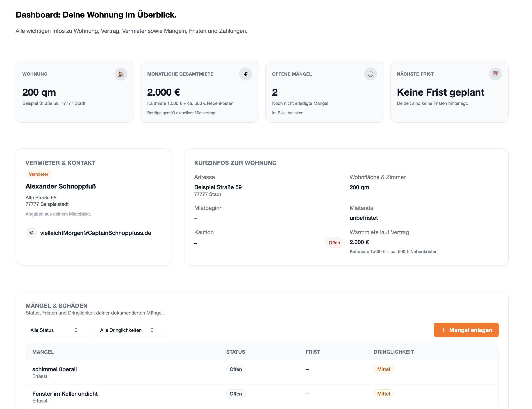
Task: Click Offen status badge of schimmel überall
Action: click(x=236, y=369)
